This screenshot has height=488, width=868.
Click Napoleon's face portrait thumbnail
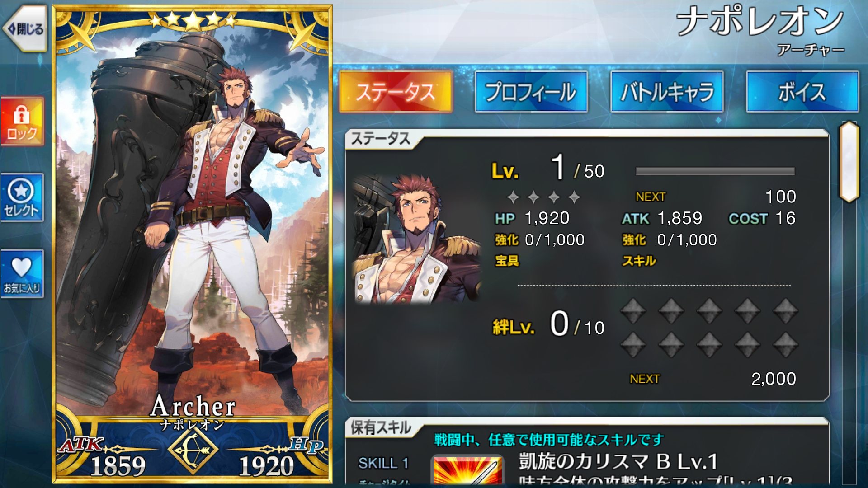pos(416,238)
